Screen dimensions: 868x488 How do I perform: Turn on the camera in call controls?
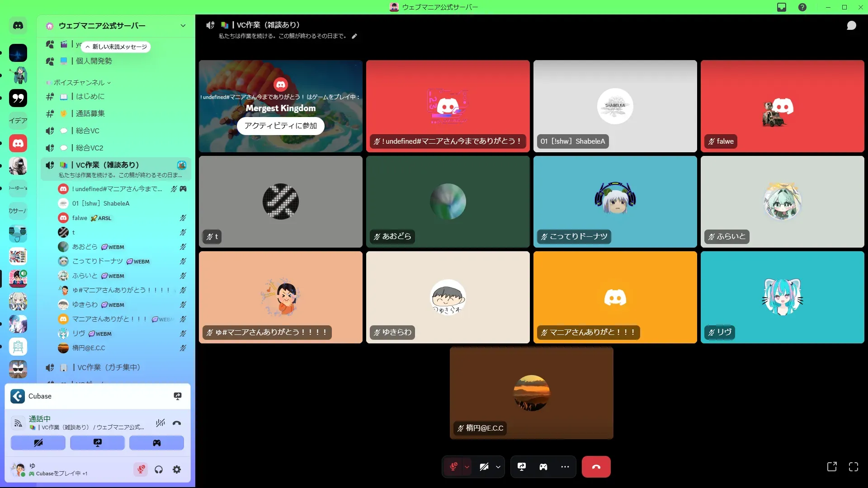(484, 467)
